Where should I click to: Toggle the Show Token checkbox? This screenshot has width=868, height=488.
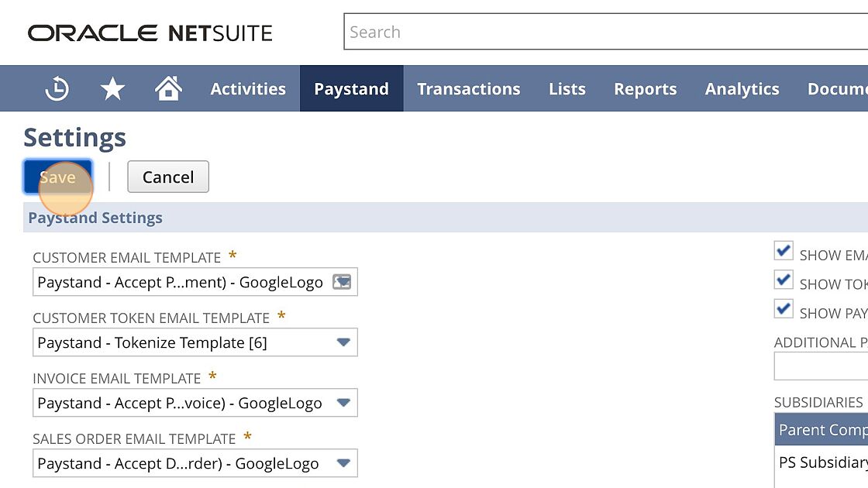coord(784,280)
